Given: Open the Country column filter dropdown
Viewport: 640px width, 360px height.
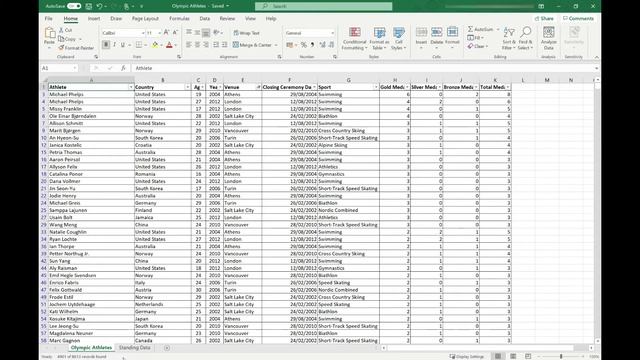Looking at the screenshot, I should (x=188, y=87).
